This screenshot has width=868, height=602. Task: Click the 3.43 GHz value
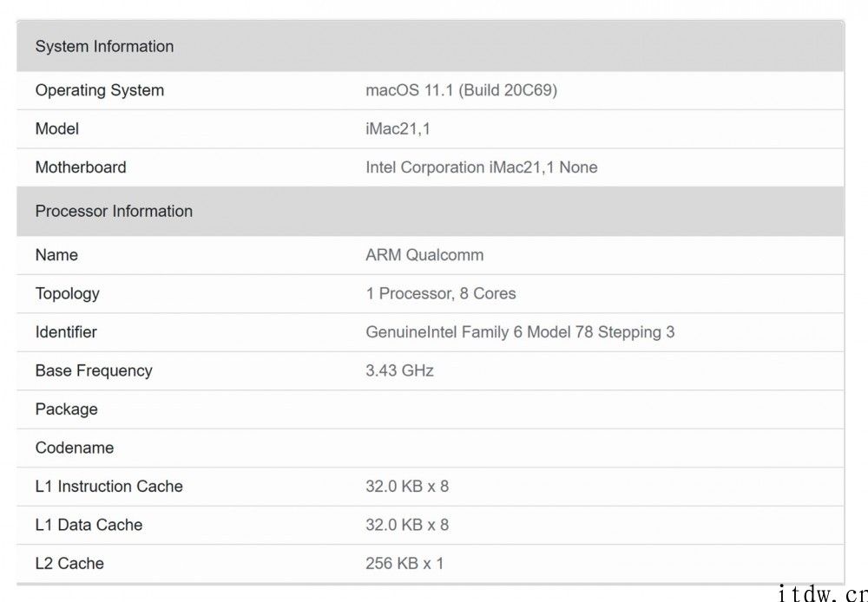(399, 370)
